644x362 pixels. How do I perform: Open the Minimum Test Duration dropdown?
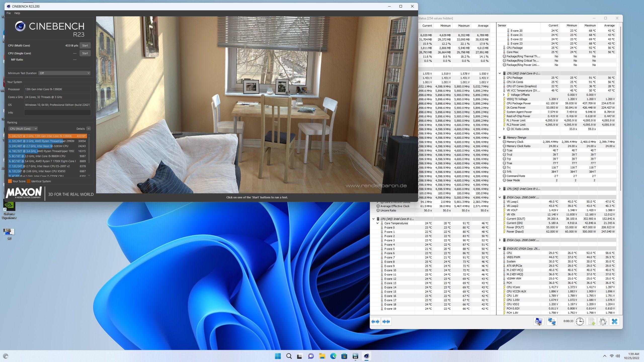point(64,73)
